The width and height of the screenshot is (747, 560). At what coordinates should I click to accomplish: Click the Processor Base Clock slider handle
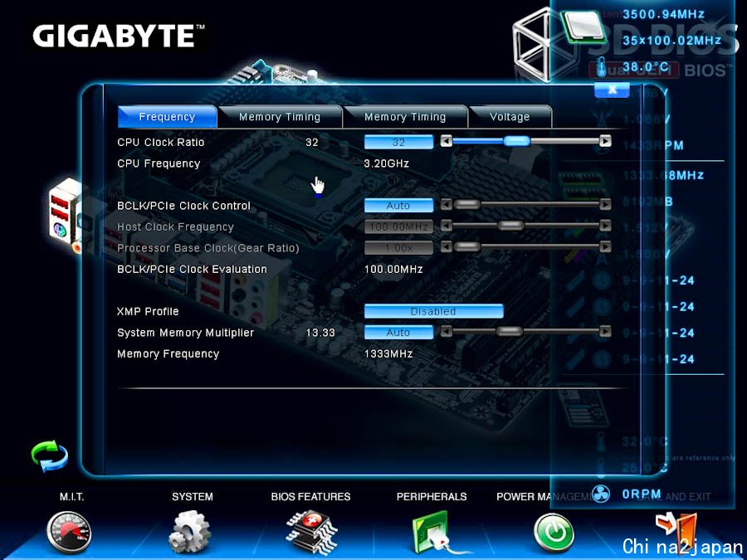[x=466, y=246]
